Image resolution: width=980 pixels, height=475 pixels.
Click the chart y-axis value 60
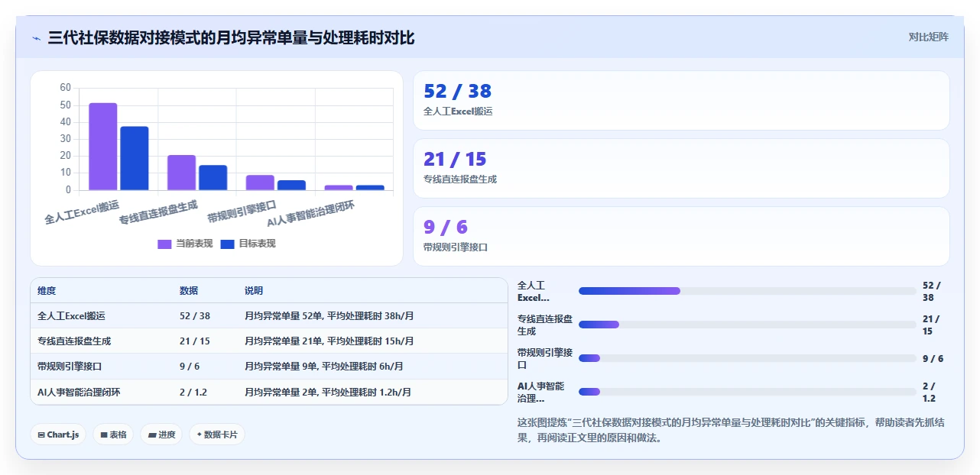65,88
